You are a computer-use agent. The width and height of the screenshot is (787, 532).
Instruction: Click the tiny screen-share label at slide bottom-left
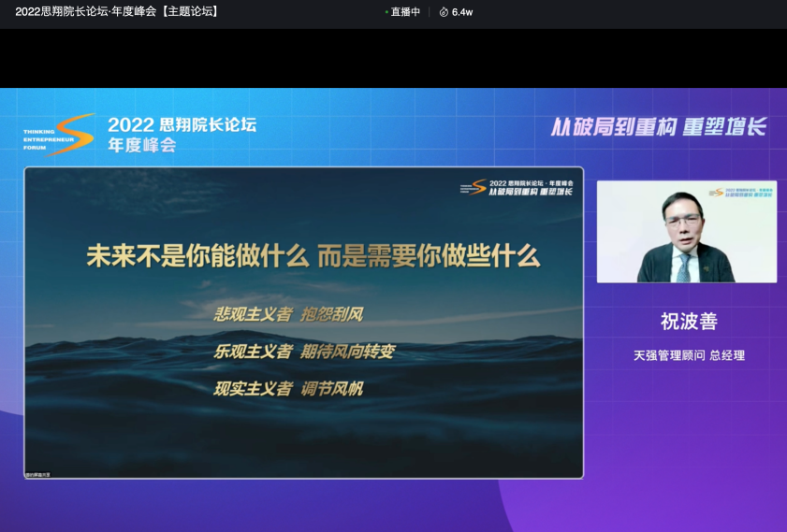point(38,474)
